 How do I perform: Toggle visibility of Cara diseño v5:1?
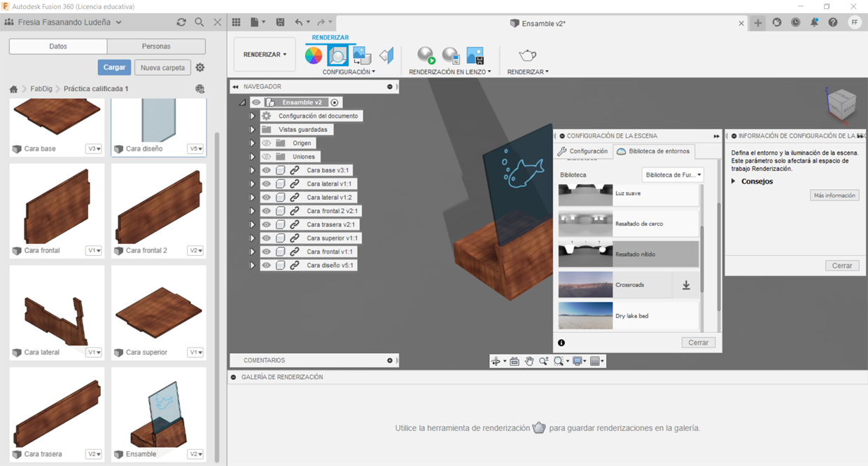(266, 266)
